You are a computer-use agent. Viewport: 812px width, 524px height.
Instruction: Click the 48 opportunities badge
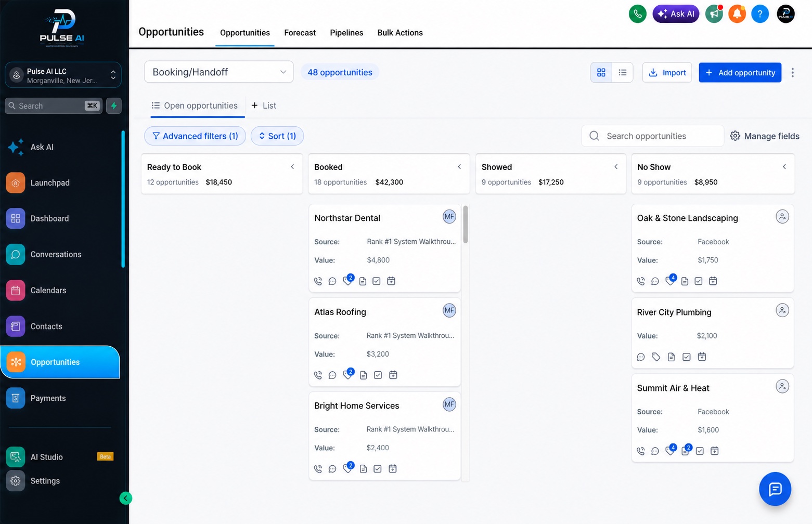(x=340, y=72)
